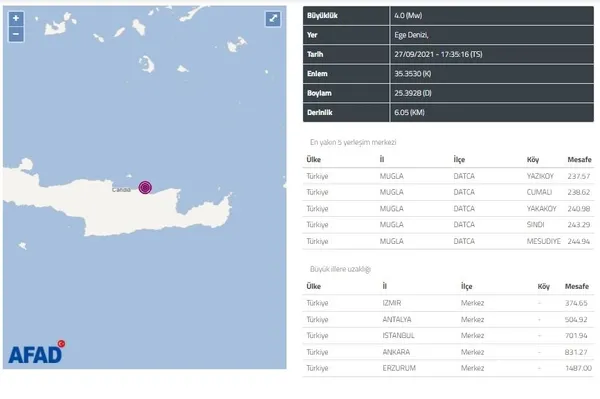
Task: Click the AFAD logo
Action: coord(37,352)
